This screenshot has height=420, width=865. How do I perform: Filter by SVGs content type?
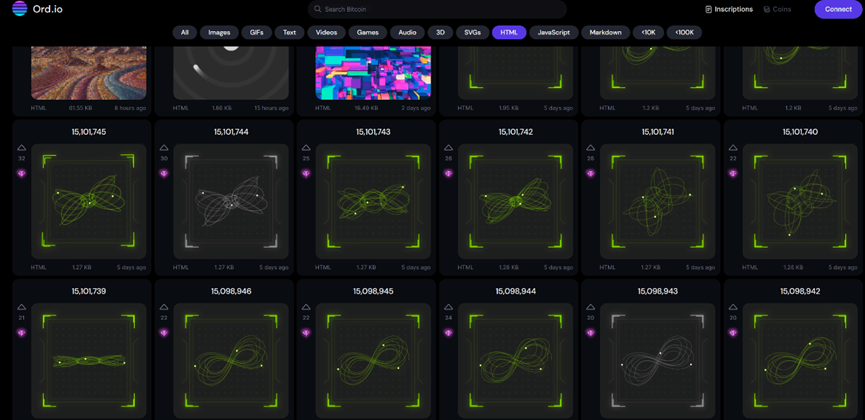click(x=472, y=32)
